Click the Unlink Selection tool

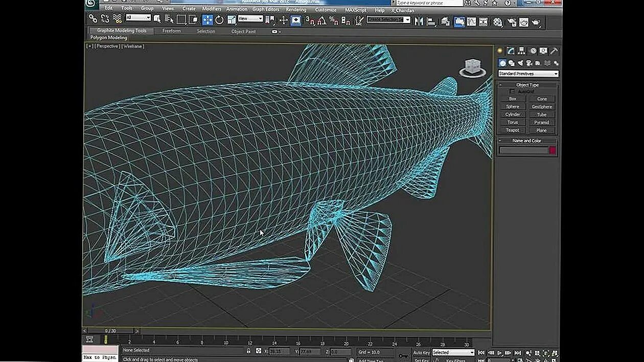[105, 19]
